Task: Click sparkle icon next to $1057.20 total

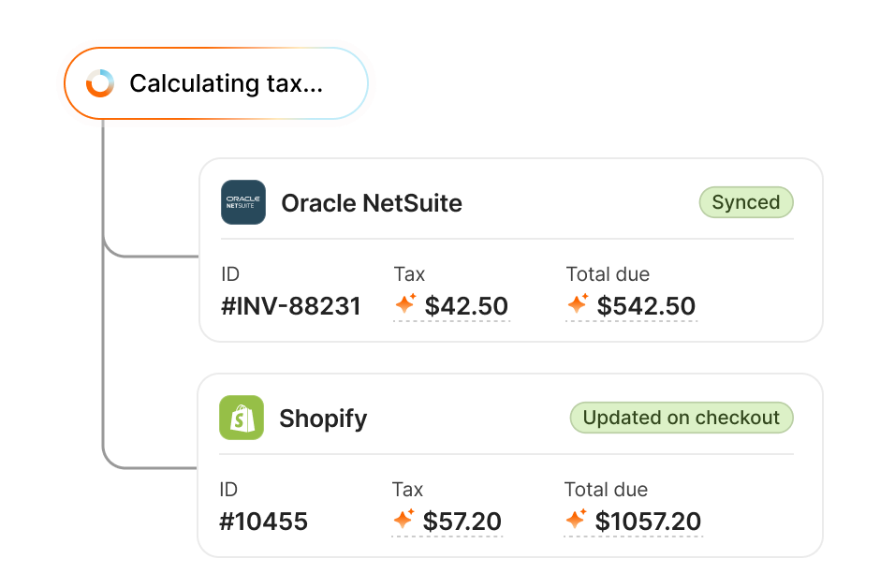Action: click(x=576, y=520)
